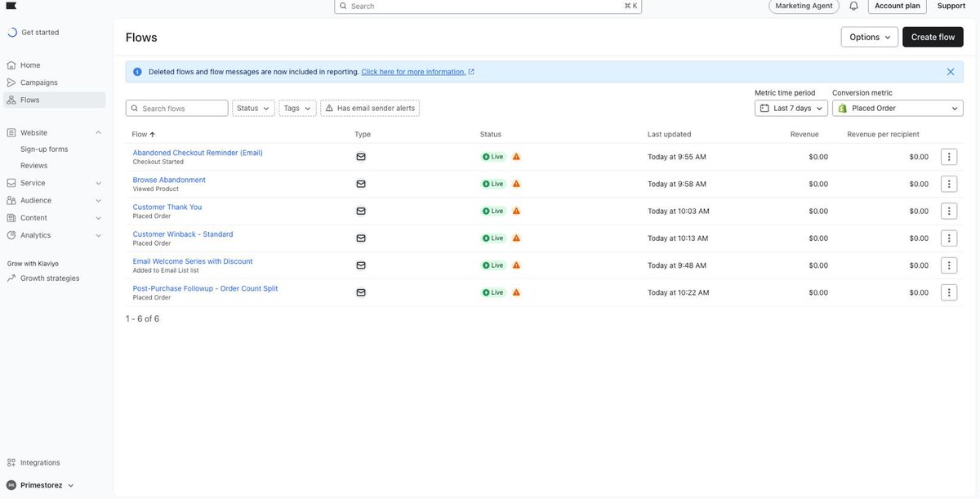Open the Status filter dropdown
Screen dimensions: 980x499
tap(253, 108)
